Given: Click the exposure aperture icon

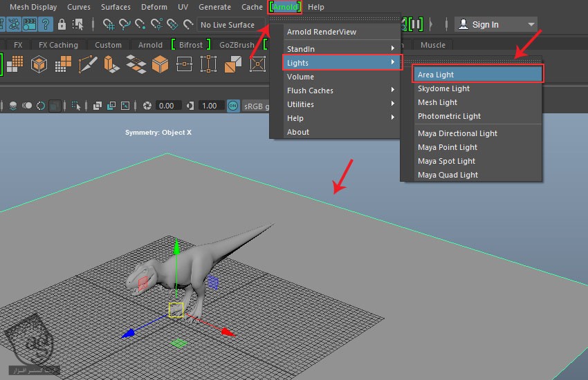Looking at the screenshot, I should pyautogui.click(x=147, y=106).
